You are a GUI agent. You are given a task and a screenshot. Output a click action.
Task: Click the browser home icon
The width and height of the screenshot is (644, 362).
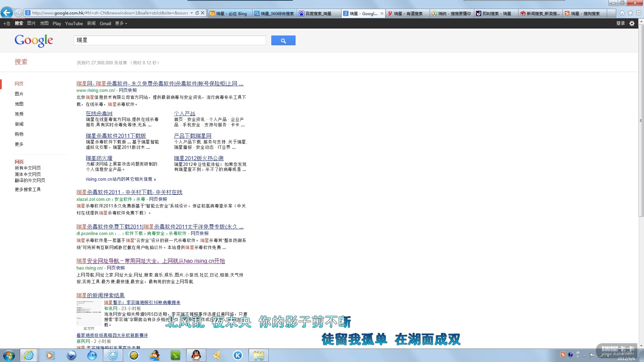point(622,13)
